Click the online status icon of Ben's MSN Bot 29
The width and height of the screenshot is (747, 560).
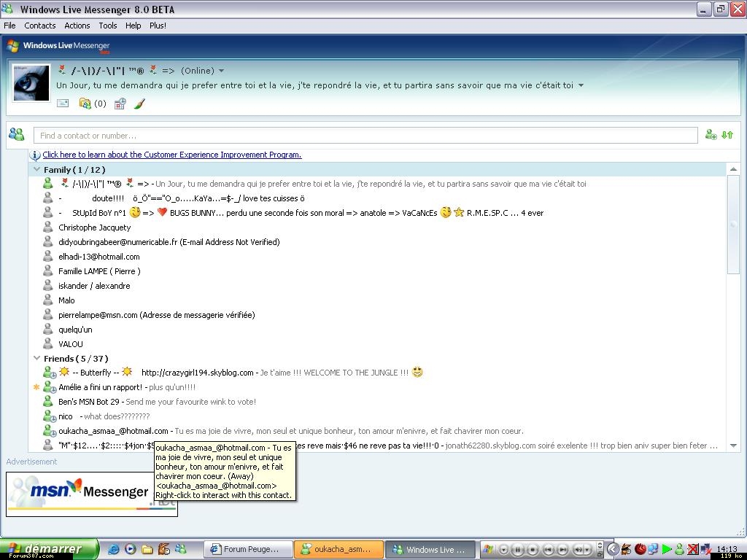47,402
